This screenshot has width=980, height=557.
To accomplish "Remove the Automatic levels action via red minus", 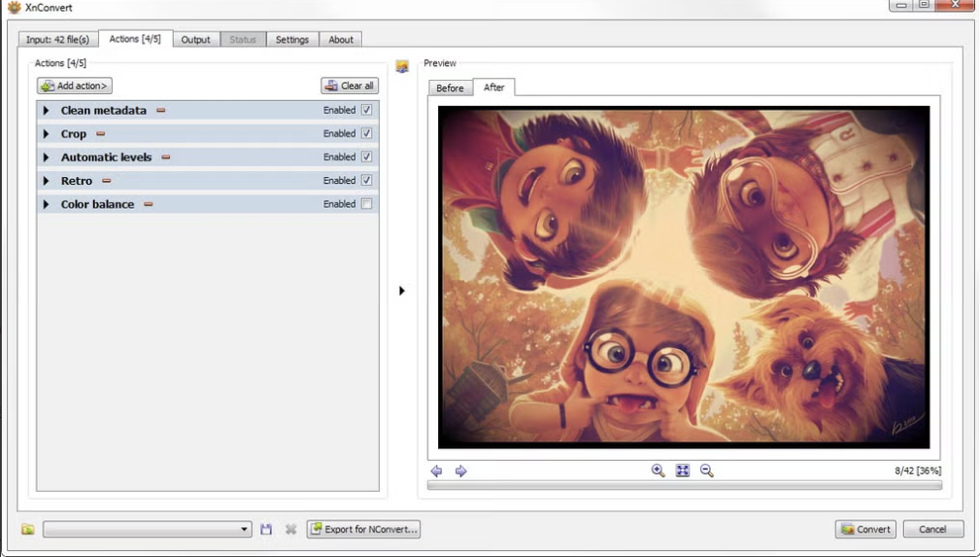I will pos(166,157).
